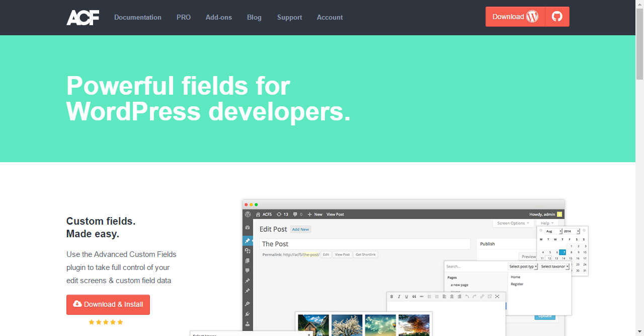The width and height of the screenshot is (644, 336).
Task: Open the Account nav link
Action: (330, 17)
